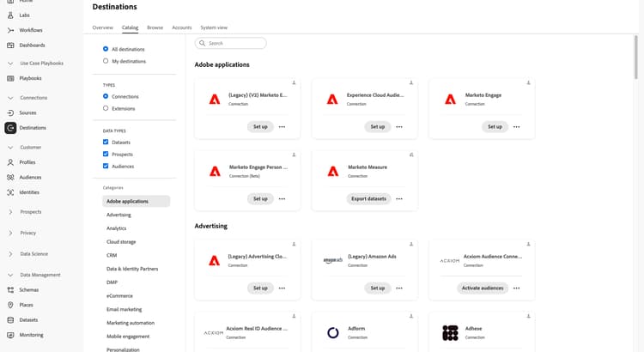Open more options on Marketo Measure card
This screenshot has height=352, width=644.
click(399, 199)
